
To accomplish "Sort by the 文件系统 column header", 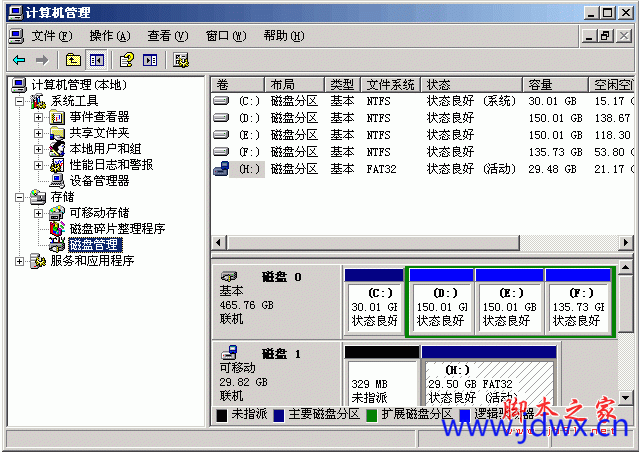I will click(390, 84).
